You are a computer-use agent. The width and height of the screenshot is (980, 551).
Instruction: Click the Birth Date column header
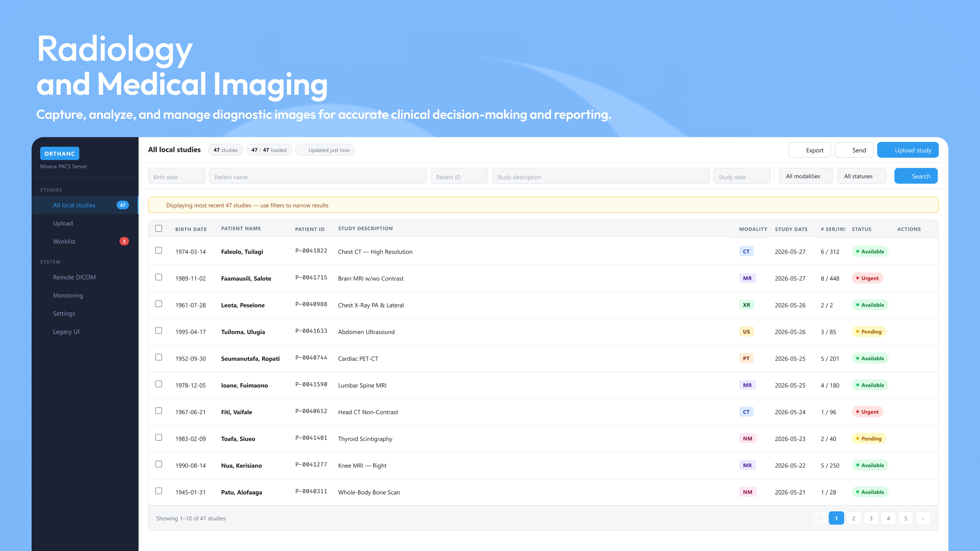tap(191, 229)
